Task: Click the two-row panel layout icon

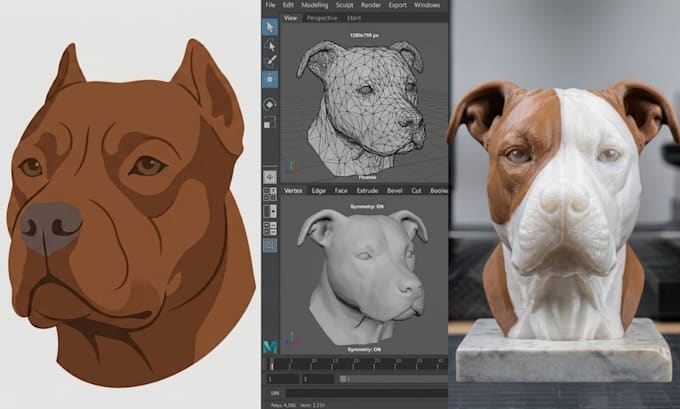Action: pos(270,228)
